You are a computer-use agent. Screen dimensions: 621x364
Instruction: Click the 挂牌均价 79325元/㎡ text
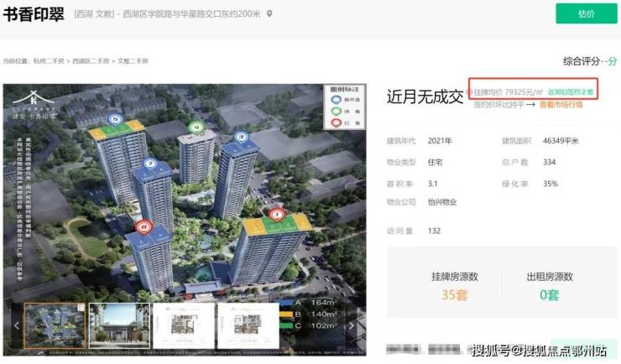pyautogui.click(x=508, y=91)
